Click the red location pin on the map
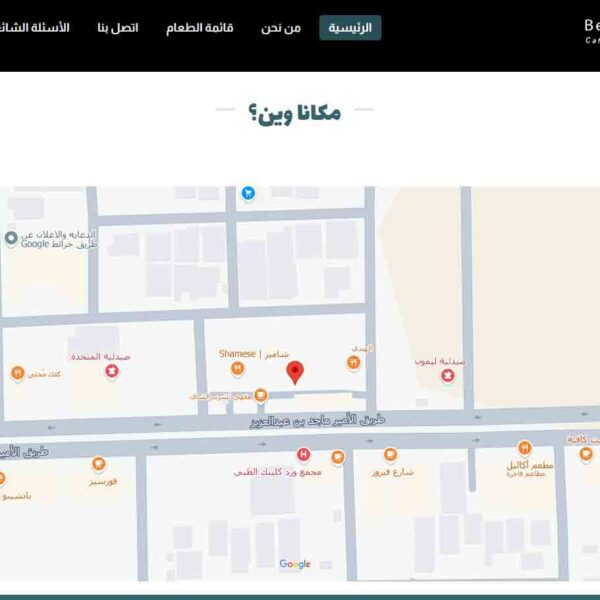Screen dimensions: 600x600 click(295, 372)
